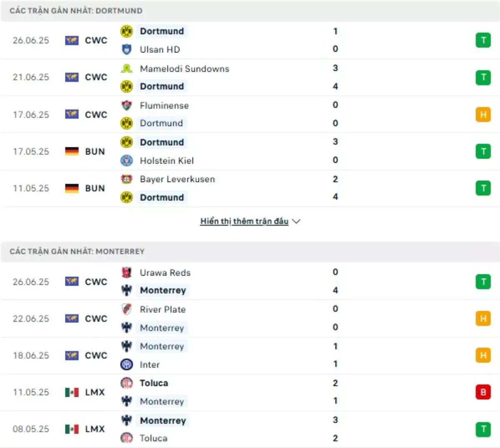This screenshot has height=448, width=500.
Task: Expand more matches with the chevron arrow
Action: click(296, 222)
